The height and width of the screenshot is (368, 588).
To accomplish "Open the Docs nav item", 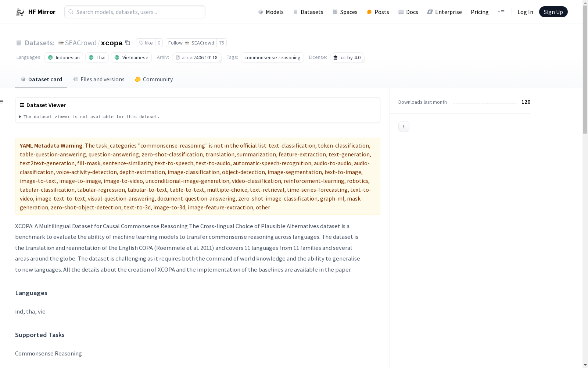I will [408, 12].
